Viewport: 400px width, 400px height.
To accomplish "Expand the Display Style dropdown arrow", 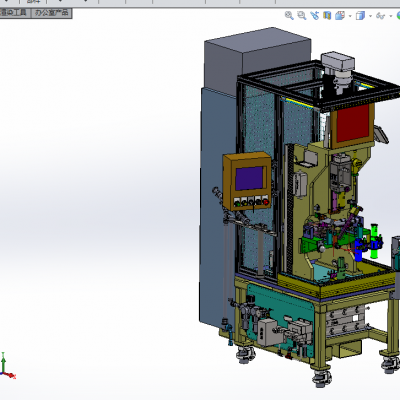I will 370,16.
